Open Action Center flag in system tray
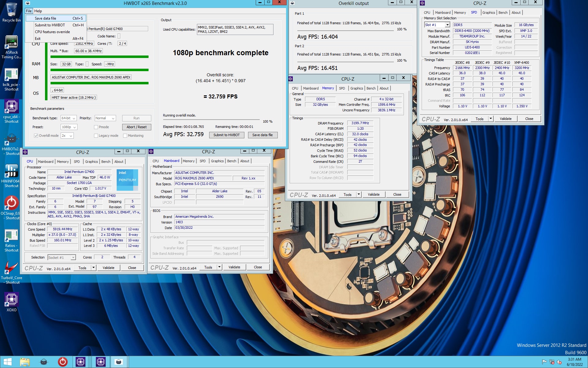Image resolution: width=588 pixels, height=368 pixels. [x=545, y=362]
